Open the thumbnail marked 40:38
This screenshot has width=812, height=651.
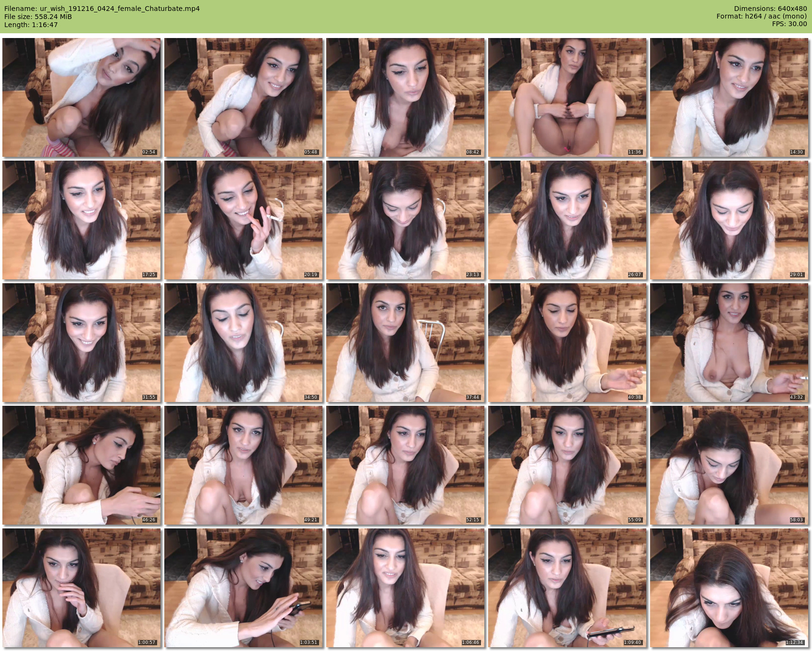(567, 343)
